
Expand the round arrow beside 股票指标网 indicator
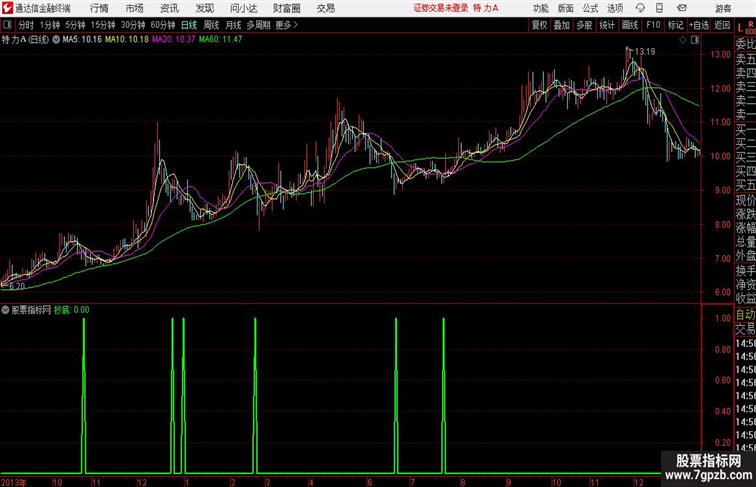[5, 310]
